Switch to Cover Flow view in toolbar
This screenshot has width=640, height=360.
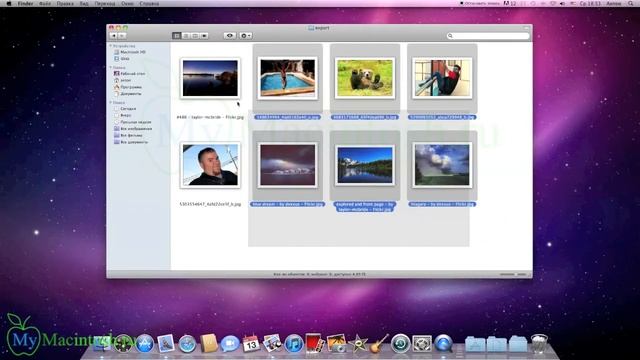pos(204,36)
